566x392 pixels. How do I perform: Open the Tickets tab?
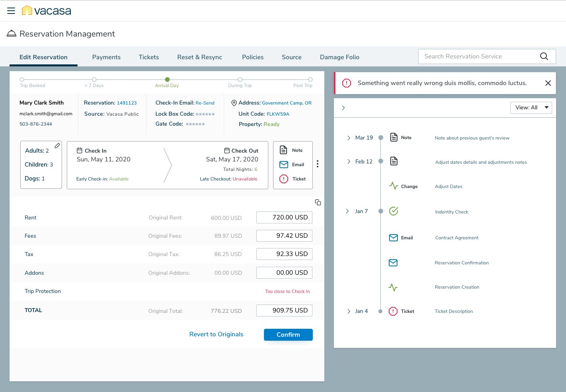pyautogui.click(x=149, y=57)
